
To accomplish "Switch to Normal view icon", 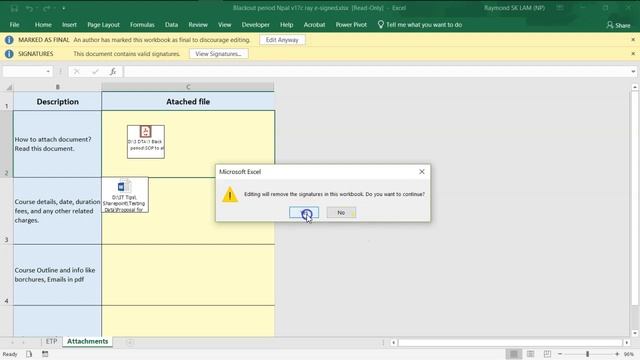I will pyautogui.click(x=513, y=354).
